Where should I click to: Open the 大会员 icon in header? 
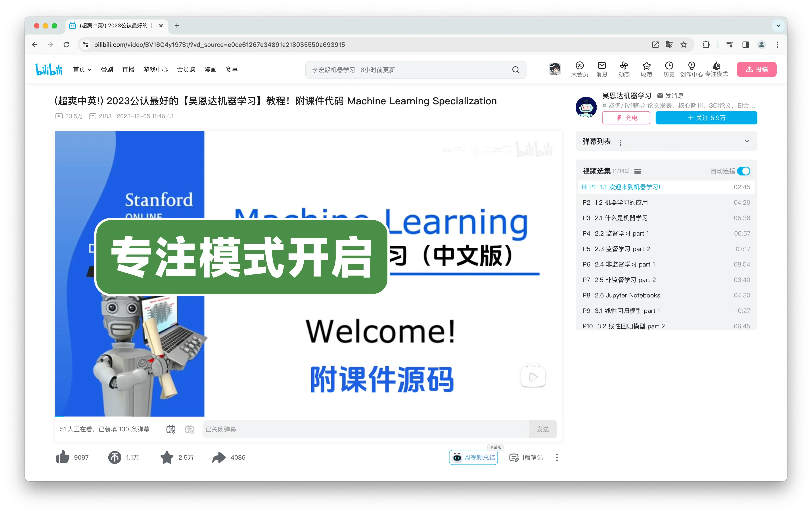579,69
